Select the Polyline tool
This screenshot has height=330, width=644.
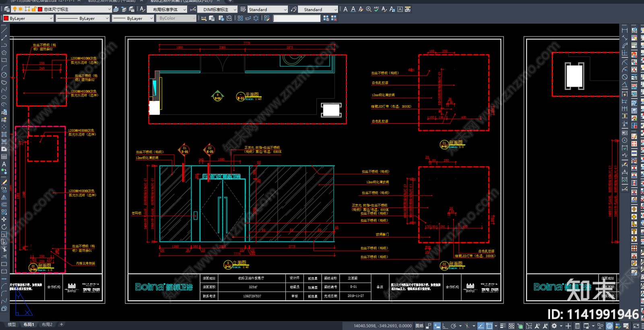click(4, 45)
